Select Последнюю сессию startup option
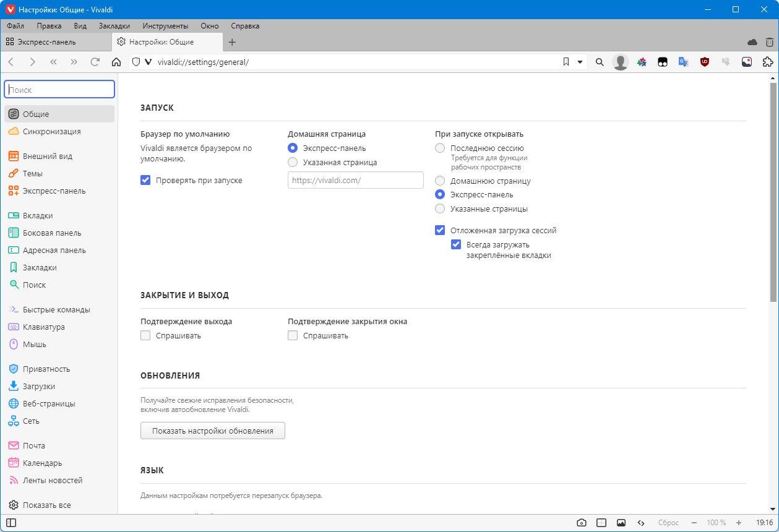The width and height of the screenshot is (779, 532). pos(440,148)
